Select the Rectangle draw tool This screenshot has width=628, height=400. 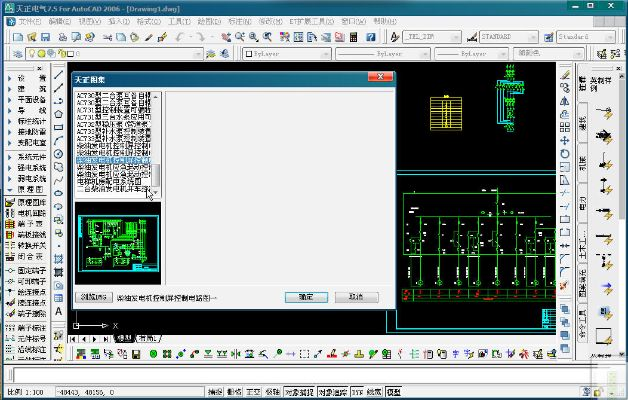(x=59, y=127)
